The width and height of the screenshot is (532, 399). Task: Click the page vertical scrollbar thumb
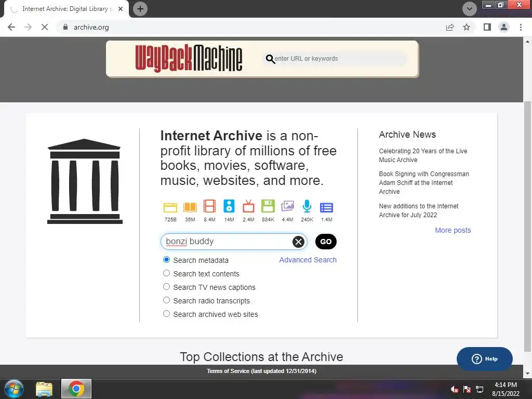click(x=527, y=225)
